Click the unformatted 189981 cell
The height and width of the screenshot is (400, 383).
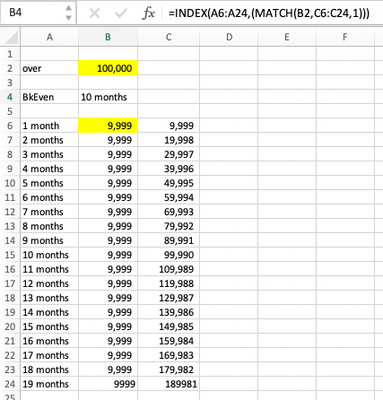click(169, 384)
